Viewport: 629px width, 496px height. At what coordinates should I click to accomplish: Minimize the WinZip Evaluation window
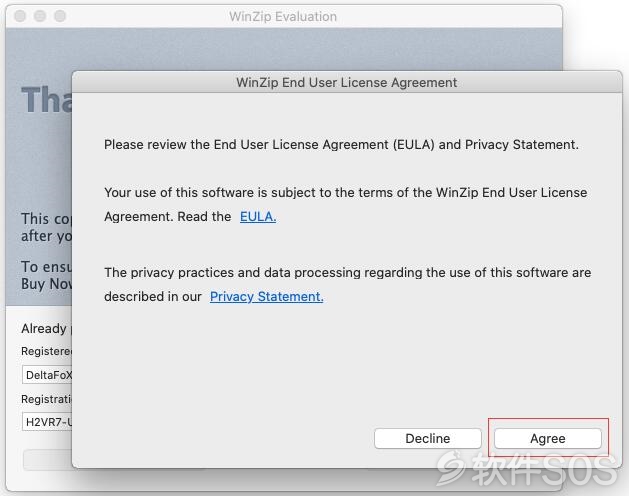[x=40, y=16]
